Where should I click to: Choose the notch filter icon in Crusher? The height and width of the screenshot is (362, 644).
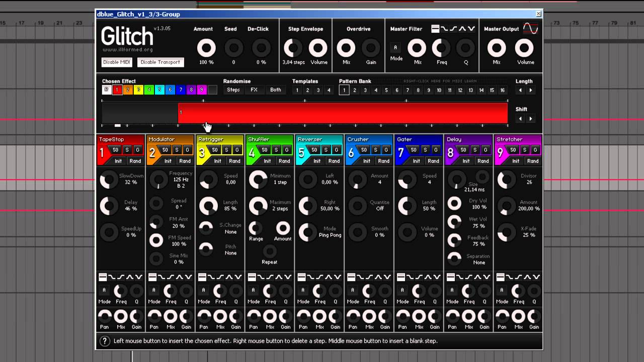(387, 277)
